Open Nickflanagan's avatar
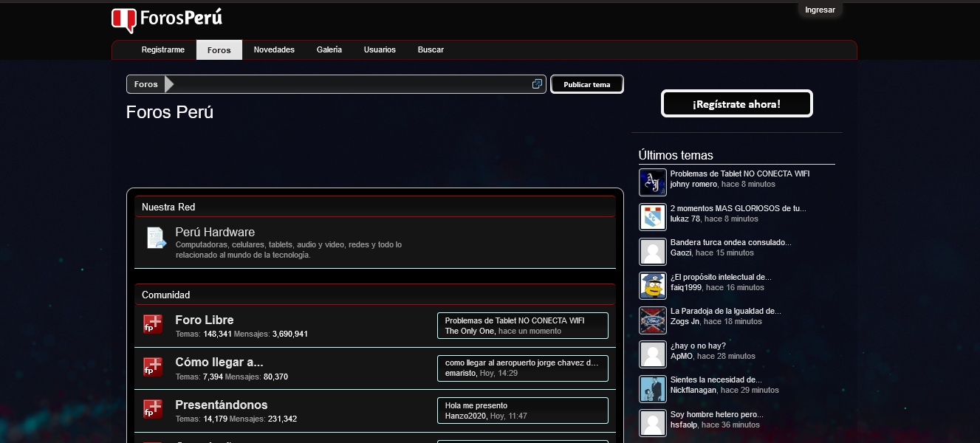Image resolution: width=980 pixels, height=443 pixels. [x=653, y=388]
